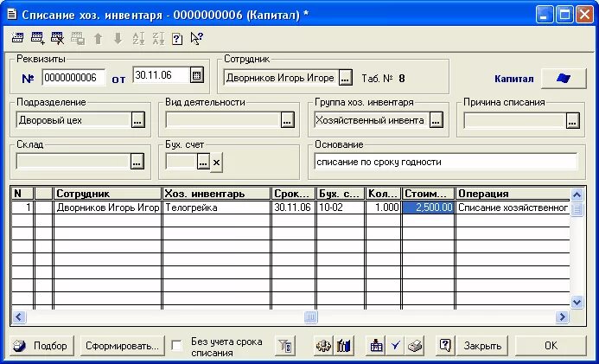Screen dimensions: 599x364
Task: Toggle the 'Без учета срока списания' checkbox
Action: [176, 345]
